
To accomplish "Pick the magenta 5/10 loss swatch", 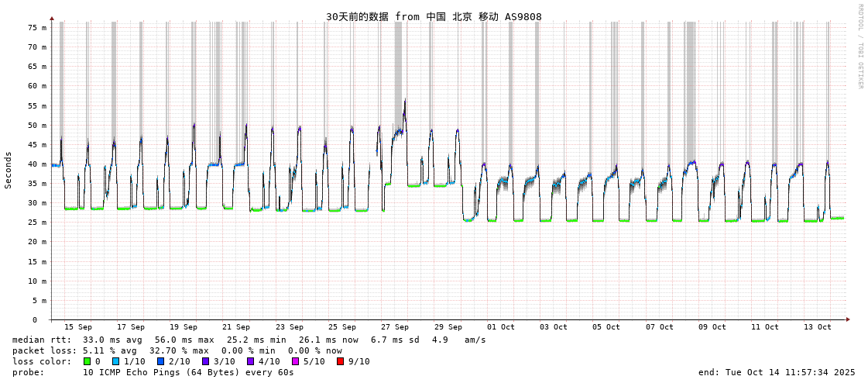I will pos(295,361).
